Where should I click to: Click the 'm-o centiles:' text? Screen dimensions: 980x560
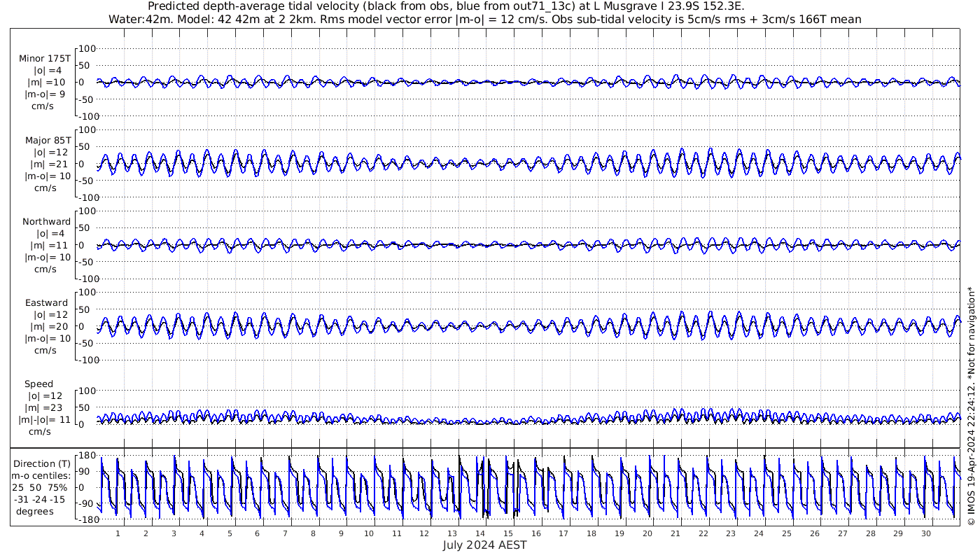tap(43, 475)
